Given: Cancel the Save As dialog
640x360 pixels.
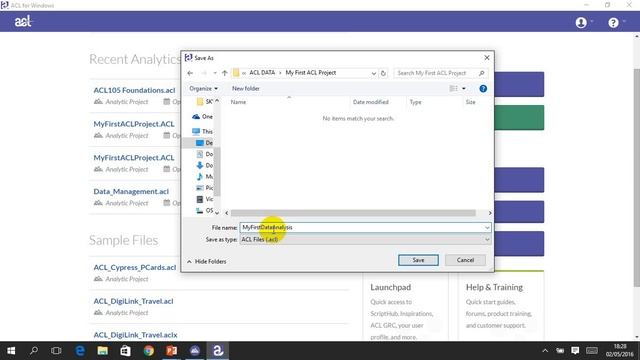Looking at the screenshot, I should click(x=465, y=260).
